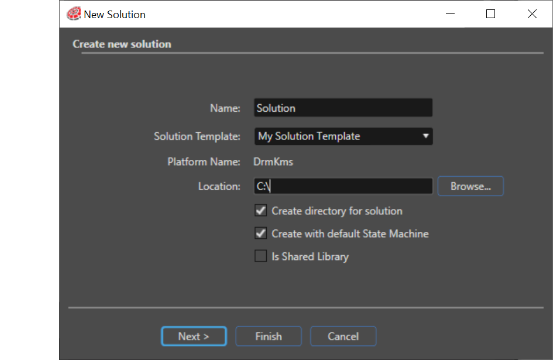
Task: Open the Browse... folder picker
Action: pos(470,186)
